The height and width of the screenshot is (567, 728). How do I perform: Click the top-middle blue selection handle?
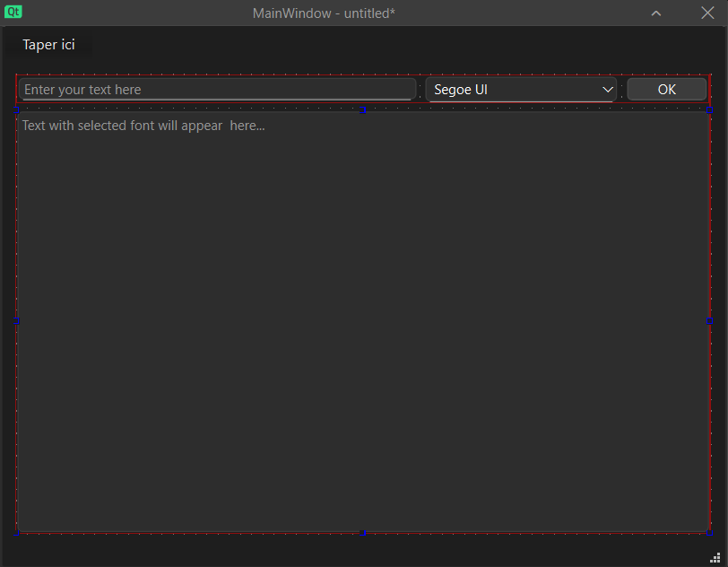(362, 110)
